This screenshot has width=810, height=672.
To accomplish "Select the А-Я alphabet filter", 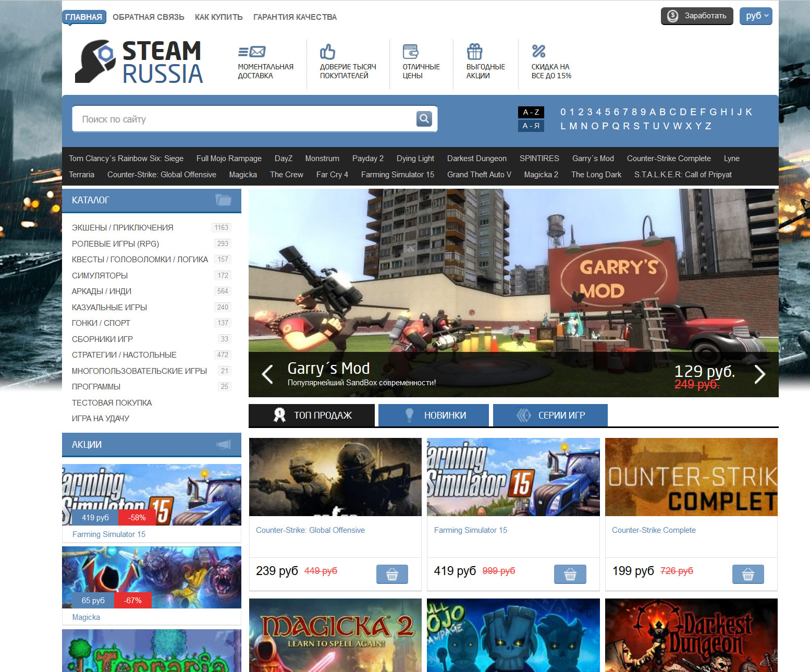I will pos(531,126).
